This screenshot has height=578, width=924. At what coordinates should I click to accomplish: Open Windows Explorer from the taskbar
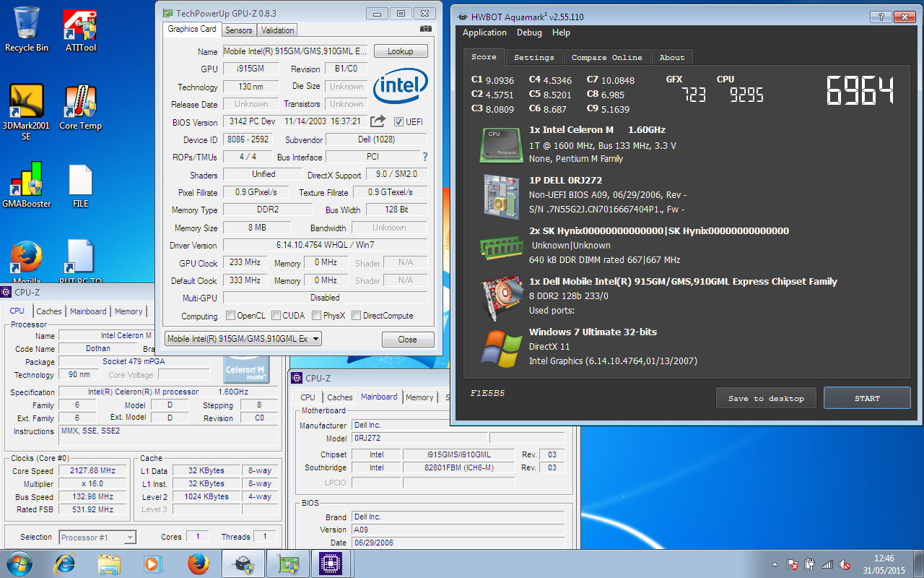tap(109, 564)
